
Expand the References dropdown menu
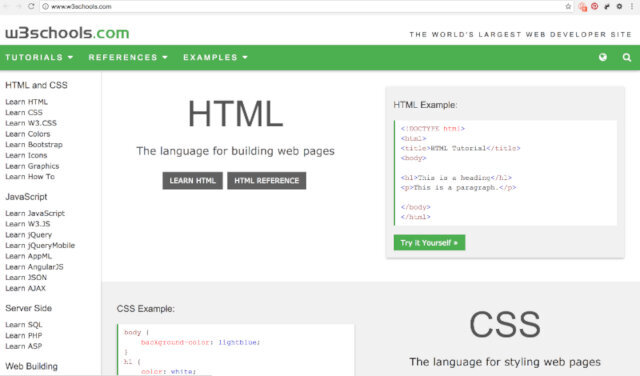tap(128, 57)
